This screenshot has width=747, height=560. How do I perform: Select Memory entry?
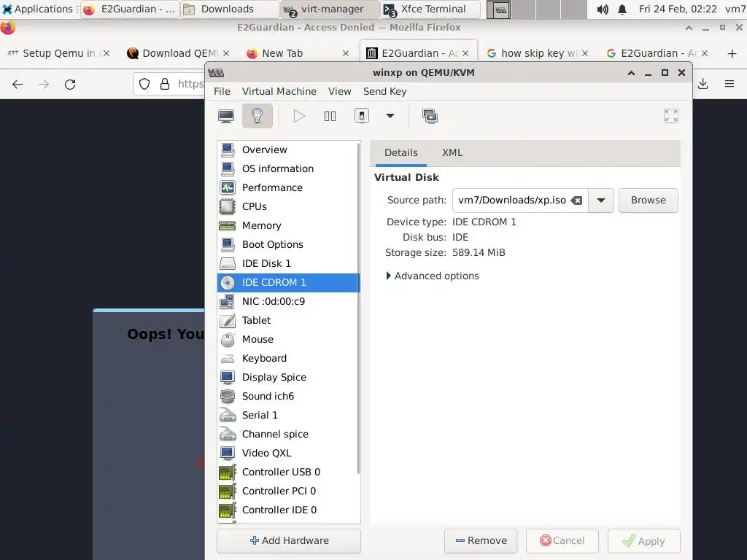(288, 226)
